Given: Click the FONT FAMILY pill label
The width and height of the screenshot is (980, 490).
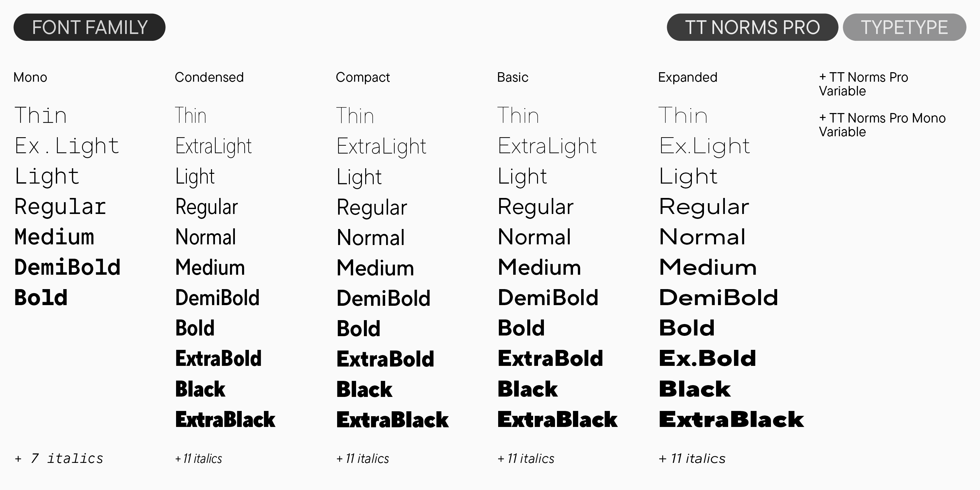Looking at the screenshot, I should coord(90,27).
